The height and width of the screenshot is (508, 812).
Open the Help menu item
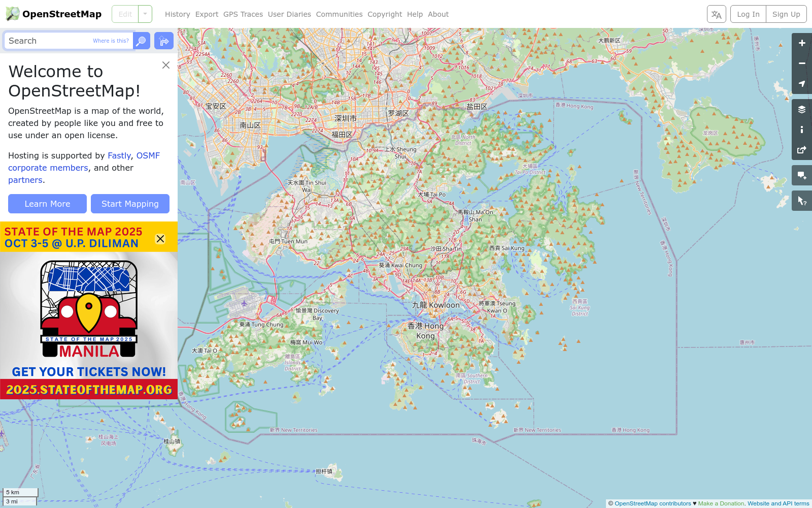(415, 14)
